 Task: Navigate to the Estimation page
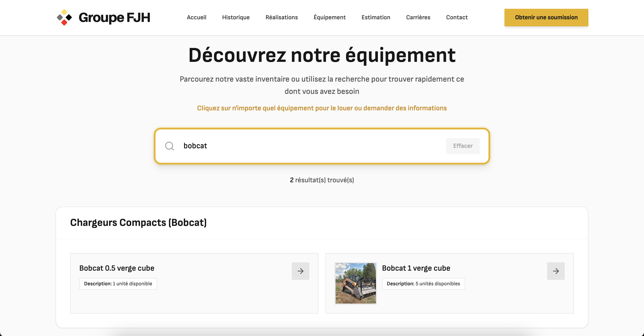(x=375, y=17)
